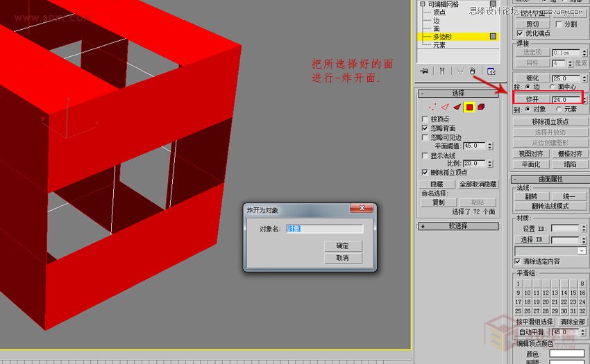Click the 对象名 text field
The width and height of the screenshot is (590, 364).
325,229
